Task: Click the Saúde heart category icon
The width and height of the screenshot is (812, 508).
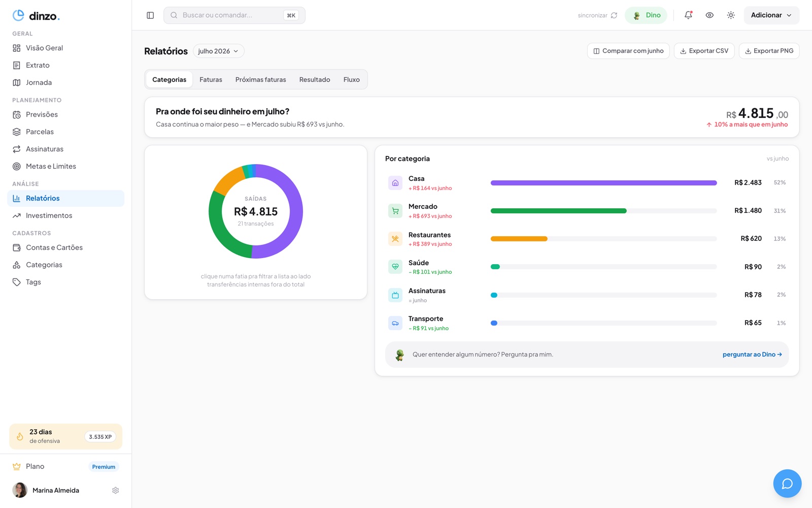Action: (x=395, y=267)
